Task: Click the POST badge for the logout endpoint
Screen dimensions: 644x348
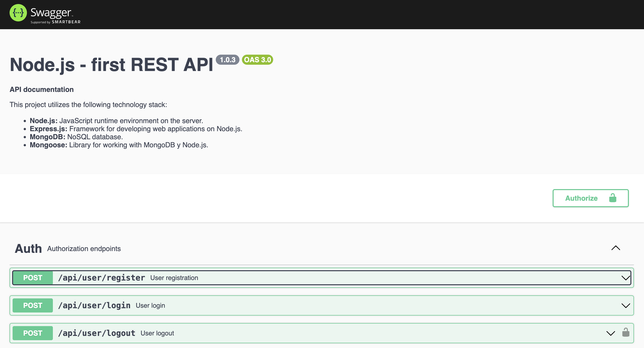Action: pyautogui.click(x=33, y=333)
